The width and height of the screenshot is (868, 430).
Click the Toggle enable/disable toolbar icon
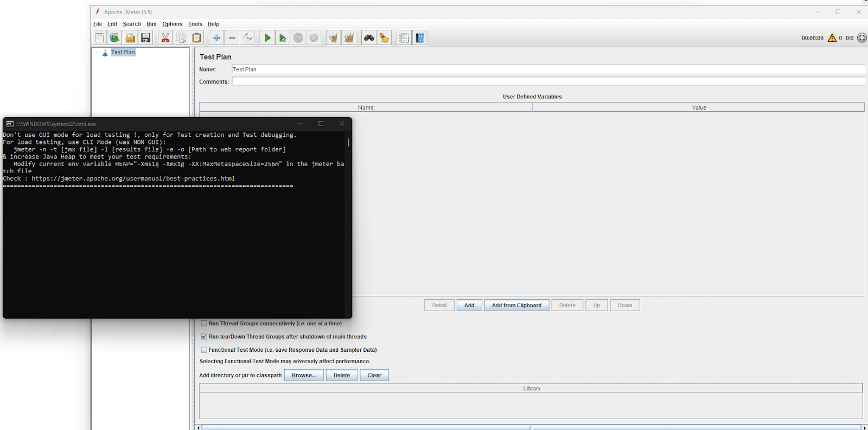click(247, 37)
